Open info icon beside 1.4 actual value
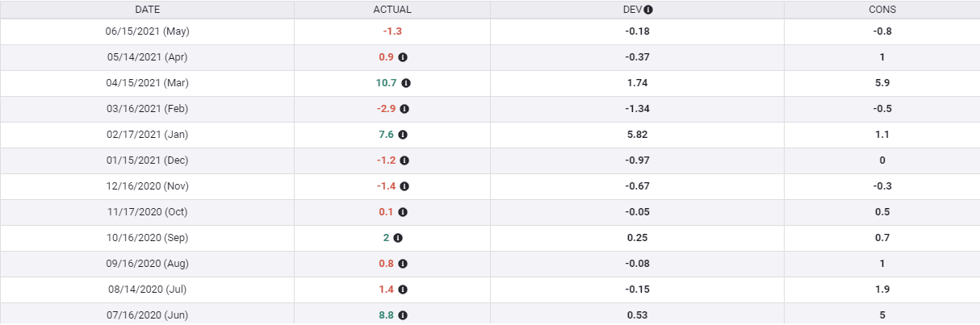The image size is (980, 325). click(x=403, y=290)
